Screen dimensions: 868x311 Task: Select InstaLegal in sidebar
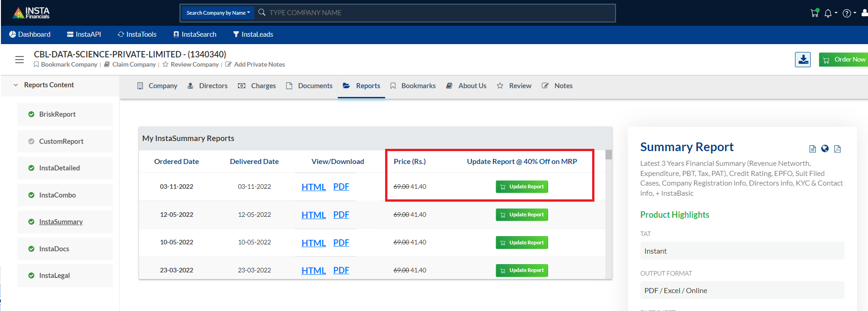65,276
